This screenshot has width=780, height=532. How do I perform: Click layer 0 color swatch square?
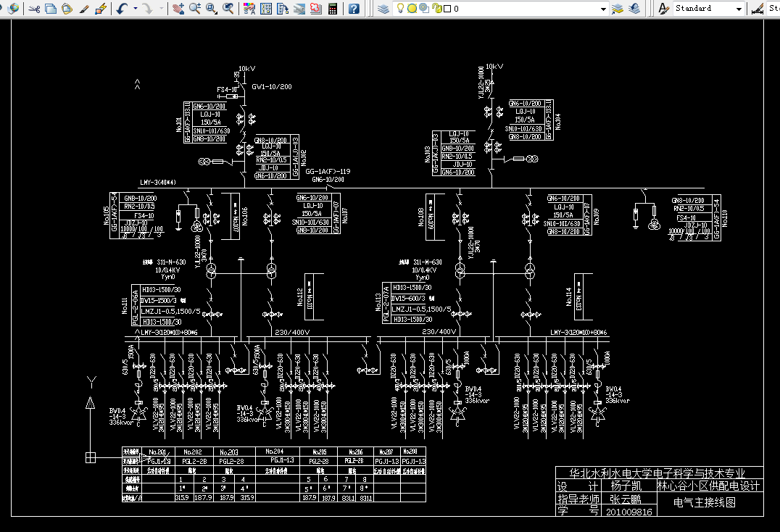coord(447,9)
